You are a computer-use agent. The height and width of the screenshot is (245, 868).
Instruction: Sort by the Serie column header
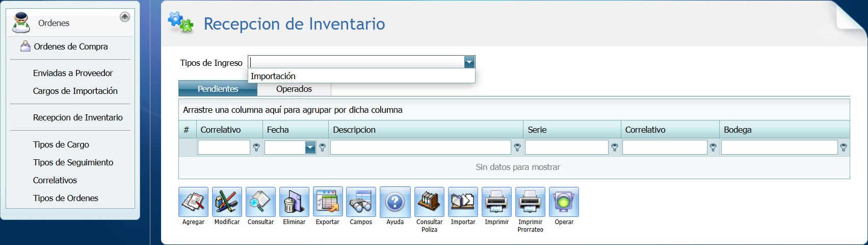tap(572, 130)
